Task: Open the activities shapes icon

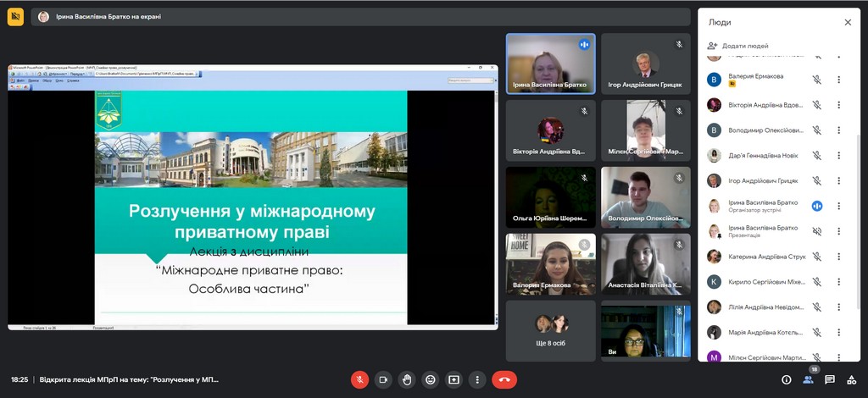Action: 852,380
